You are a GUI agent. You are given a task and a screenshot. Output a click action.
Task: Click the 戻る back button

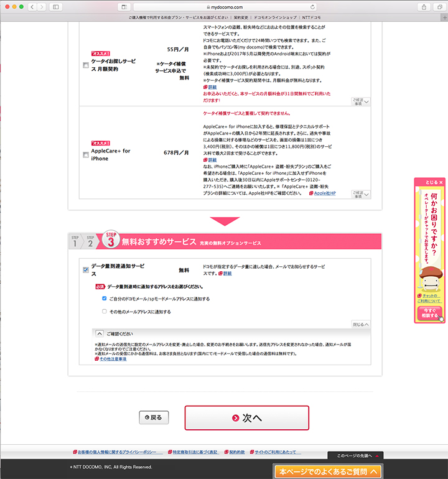[154, 417]
